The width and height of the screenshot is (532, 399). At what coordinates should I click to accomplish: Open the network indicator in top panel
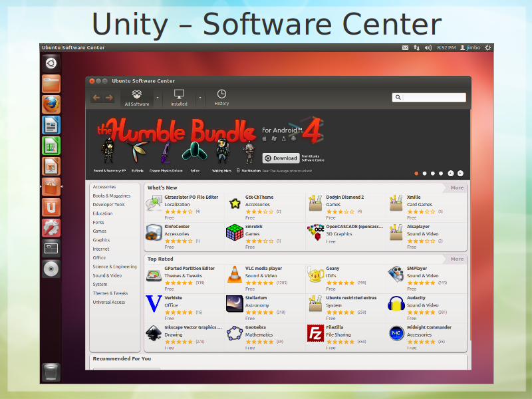click(x=416, y=48)
